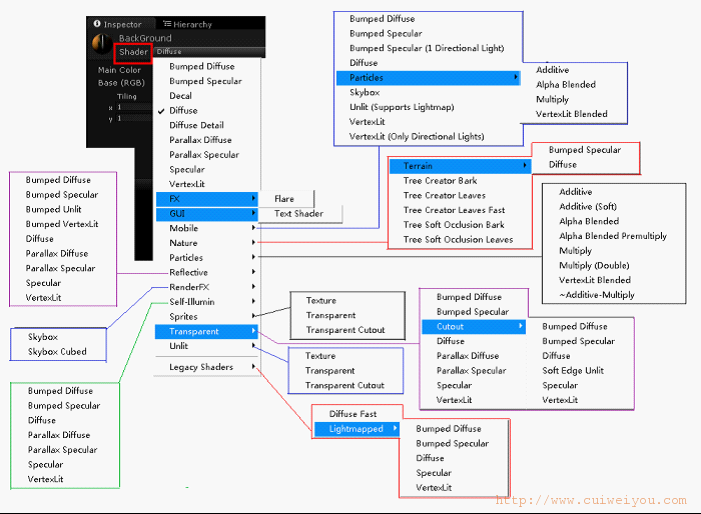Screen dimensions: 701x514
Task: Choose the Diffuse Detail shader
Action: tap(196, 126)
